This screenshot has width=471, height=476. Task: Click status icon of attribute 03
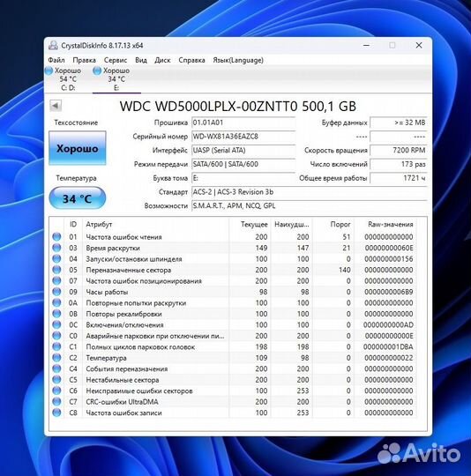pos(56,248)
